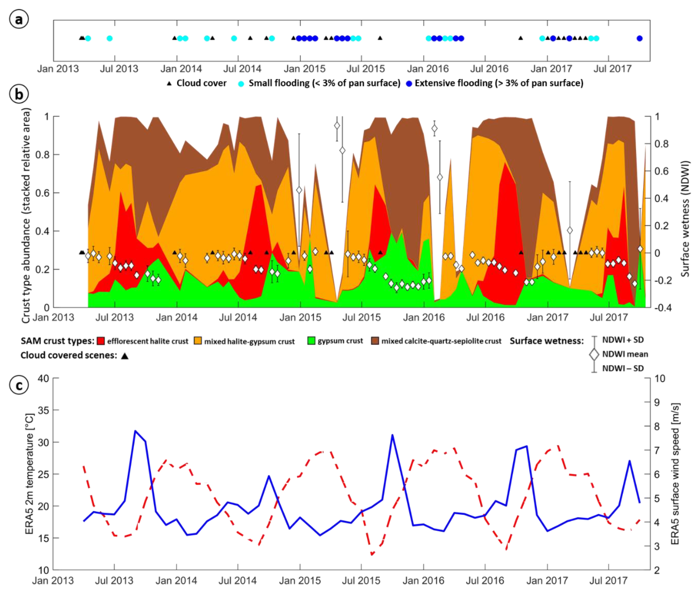Click 'Jan 2015' tick label in panel a

(x=305, y=69)
